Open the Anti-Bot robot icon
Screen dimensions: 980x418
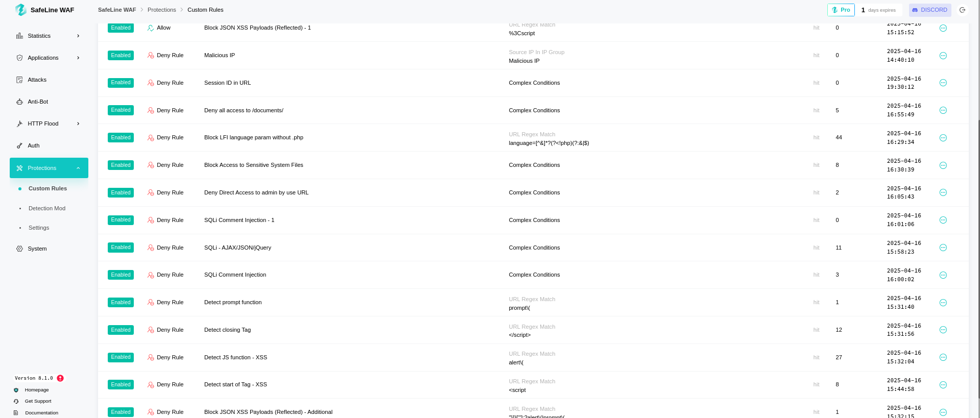tap(19, 102)
